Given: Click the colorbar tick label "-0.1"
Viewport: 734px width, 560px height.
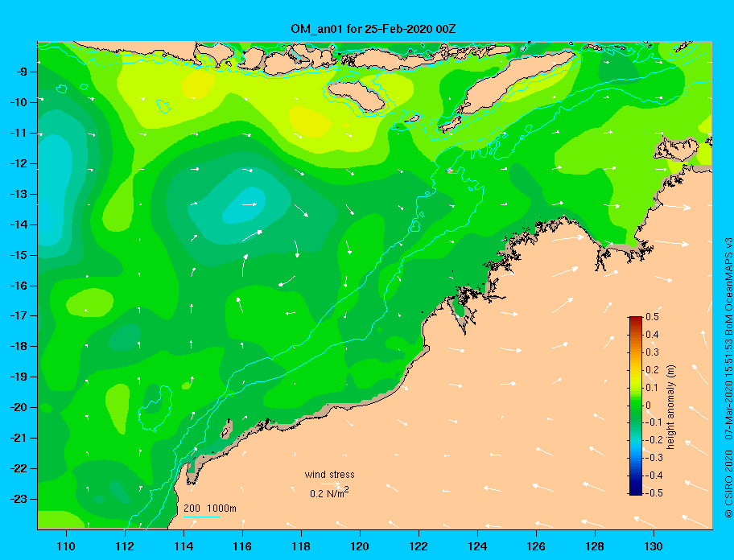Looking at the screenshot, I should [x=654, y=422].
